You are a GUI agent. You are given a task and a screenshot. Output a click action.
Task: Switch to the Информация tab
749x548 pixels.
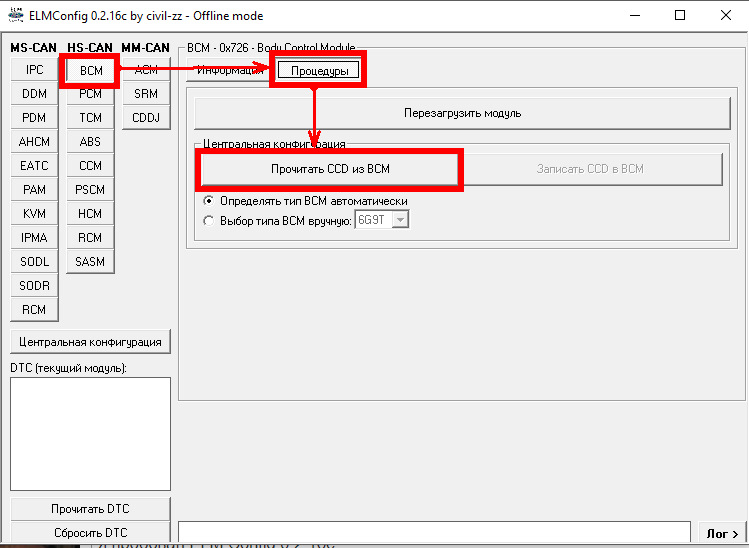229,71
